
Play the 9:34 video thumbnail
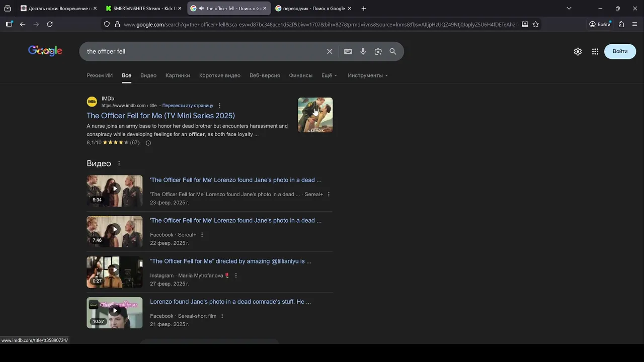pos(115,191)
